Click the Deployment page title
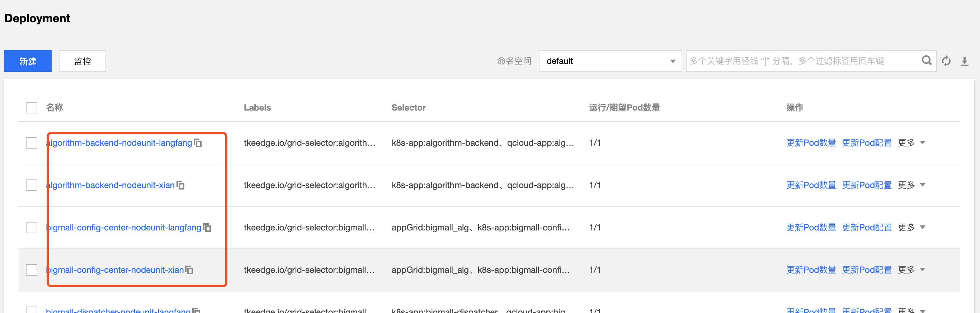980x313 pixels. [x=37, y=18]
